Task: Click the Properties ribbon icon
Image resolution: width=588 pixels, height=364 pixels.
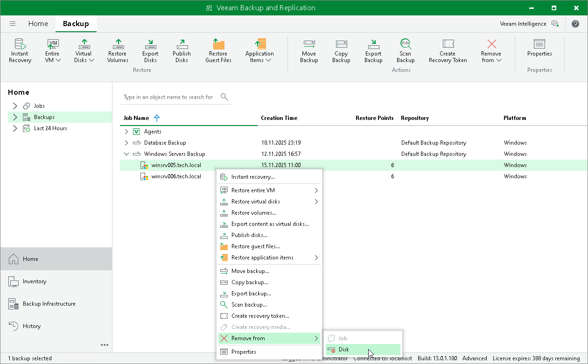Action: point(539,47)
